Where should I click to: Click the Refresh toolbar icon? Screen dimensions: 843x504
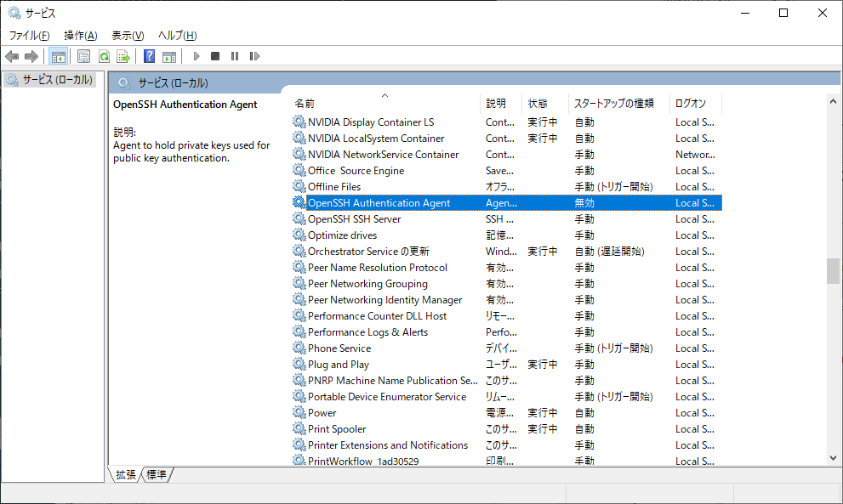click(104, 56)
